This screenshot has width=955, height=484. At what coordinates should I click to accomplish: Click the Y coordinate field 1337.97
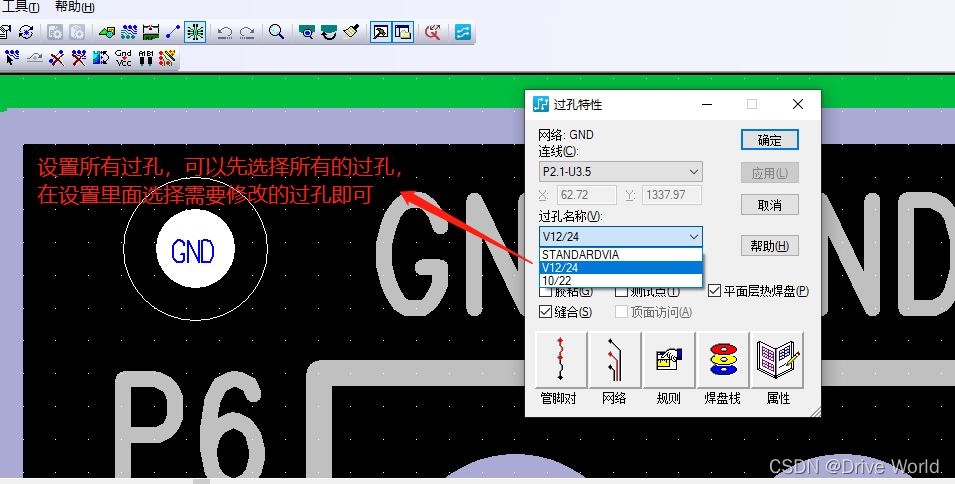(672, 195)
